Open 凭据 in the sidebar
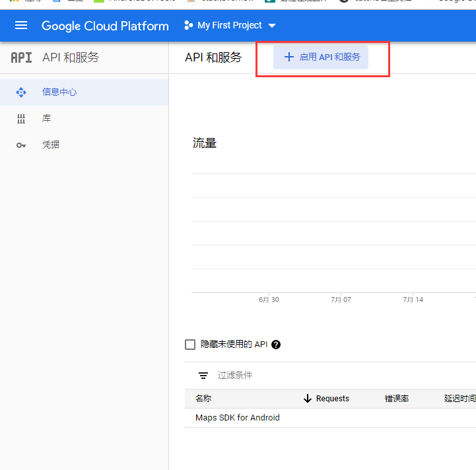The image size is (476, 470). click(x=84, y=145)
